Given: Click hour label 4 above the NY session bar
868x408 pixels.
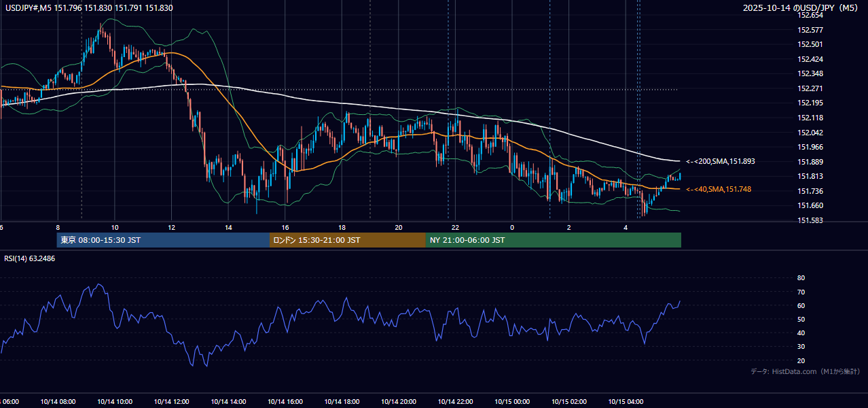Looking at the screenshot, I should point(626,227).
